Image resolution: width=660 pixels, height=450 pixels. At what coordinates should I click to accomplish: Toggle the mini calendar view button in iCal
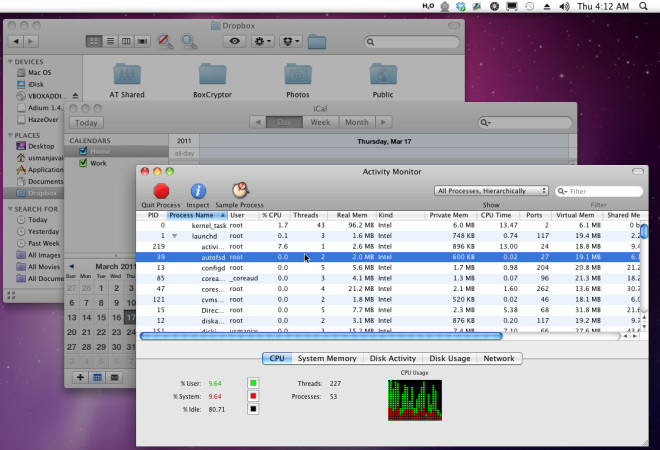[97, 377]
